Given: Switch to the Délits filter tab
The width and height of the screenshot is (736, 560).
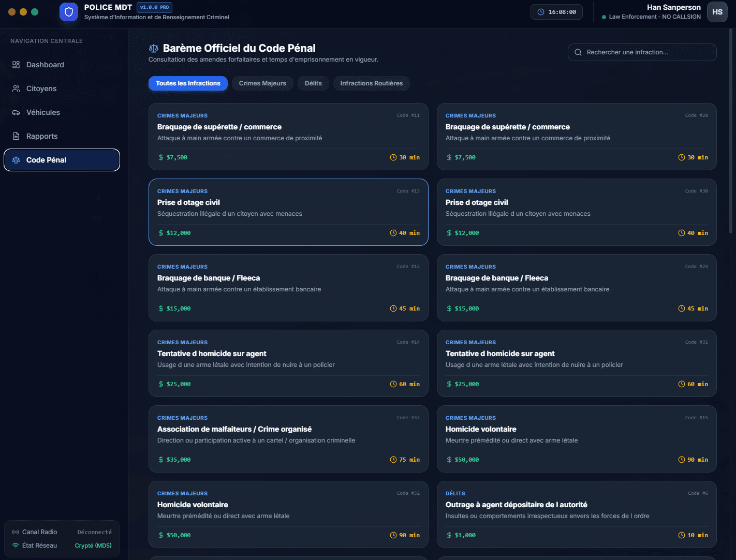Looking at the screenshot, I should pyautogui.click(x=313, y=83).
